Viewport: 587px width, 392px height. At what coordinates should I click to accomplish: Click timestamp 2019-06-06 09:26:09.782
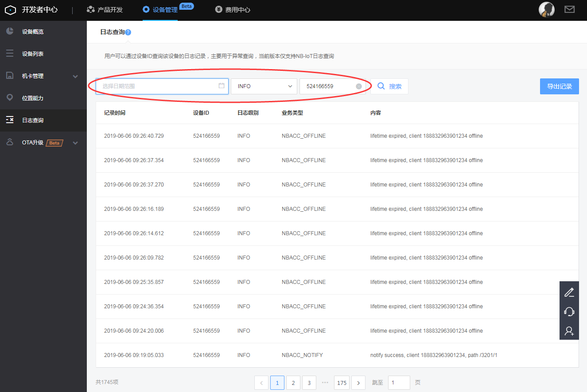tap(134, 258)
